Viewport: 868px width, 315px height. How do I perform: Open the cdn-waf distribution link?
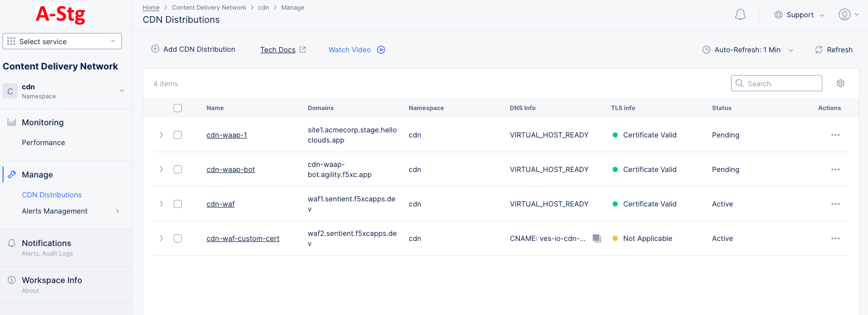(220, 204)
